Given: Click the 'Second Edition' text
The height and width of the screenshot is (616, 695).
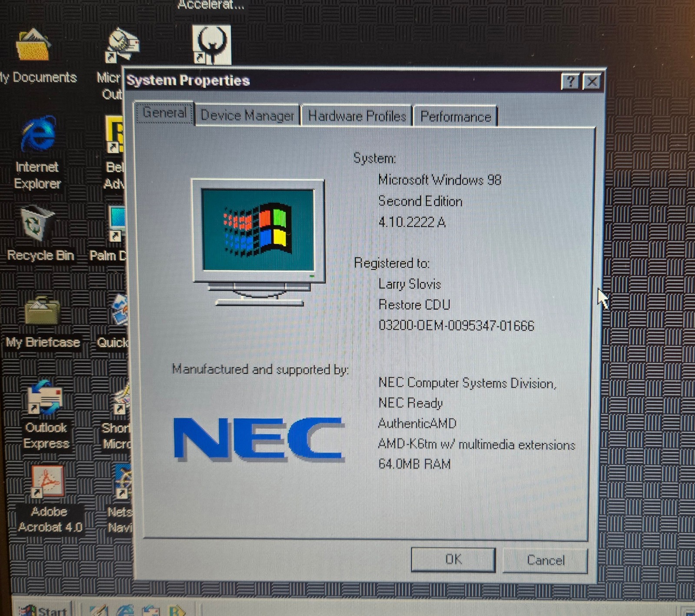Looking at the screenshot, I should (420, 201).
